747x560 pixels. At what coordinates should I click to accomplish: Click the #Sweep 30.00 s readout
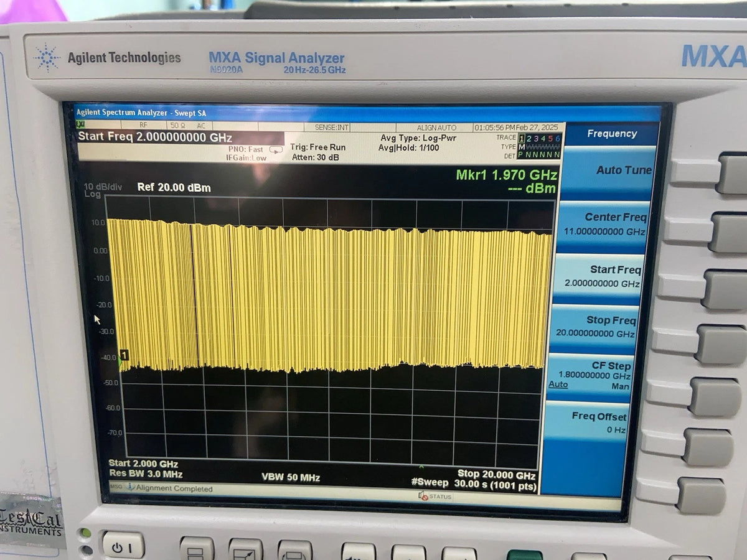click(473, 485)
